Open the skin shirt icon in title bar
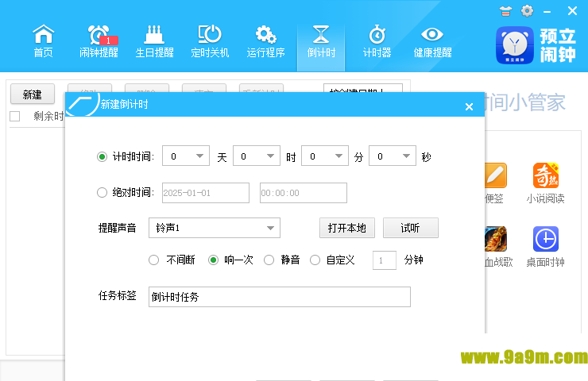The image size is (588, 381). tap(505, 11)
